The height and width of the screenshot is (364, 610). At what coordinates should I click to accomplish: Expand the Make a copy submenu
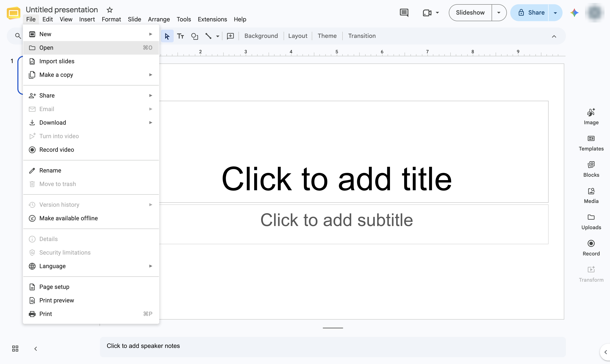point(91,75)
